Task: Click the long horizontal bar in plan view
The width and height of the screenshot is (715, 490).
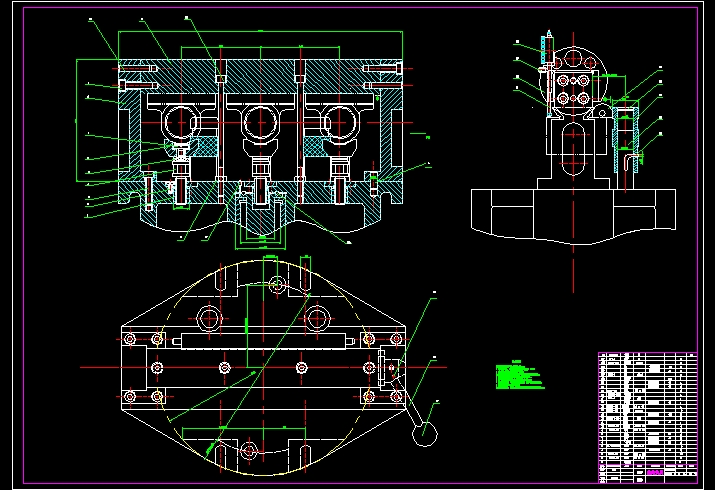Action: click(264, 341)
